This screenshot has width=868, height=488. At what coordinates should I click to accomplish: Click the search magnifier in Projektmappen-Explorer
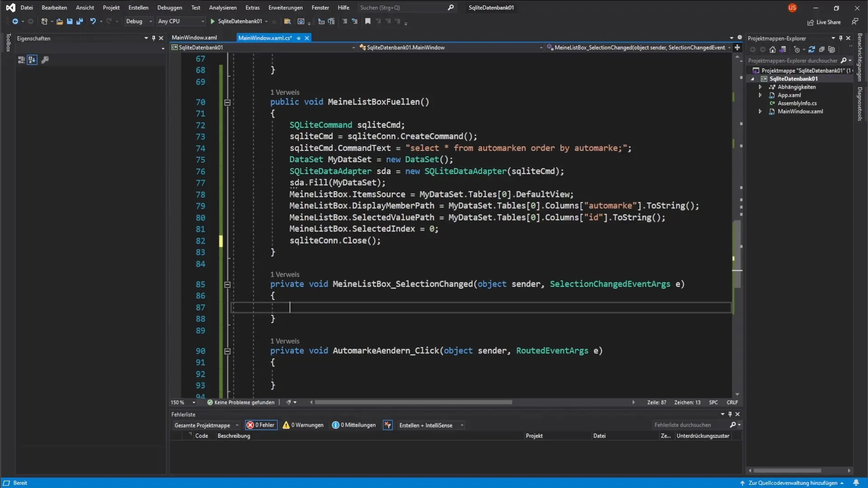(844, 61)
